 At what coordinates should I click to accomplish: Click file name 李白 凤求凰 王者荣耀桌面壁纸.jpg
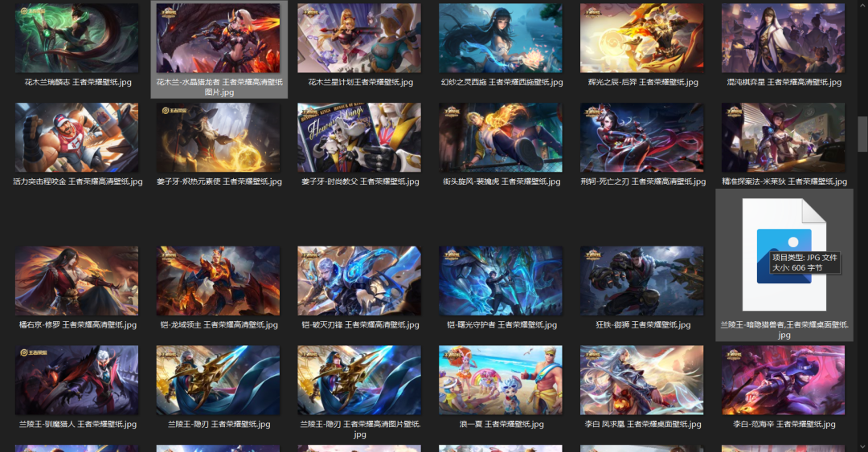[643, 425]
